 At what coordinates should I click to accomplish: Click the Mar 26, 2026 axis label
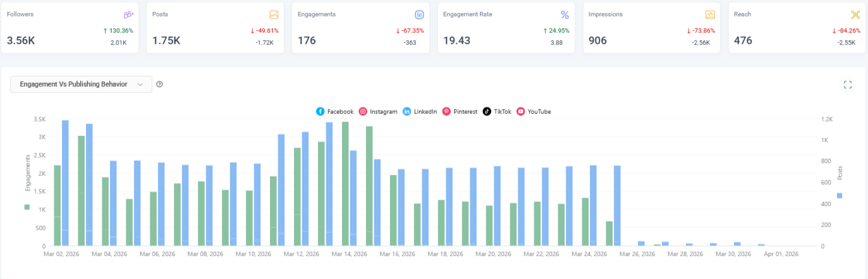tap(637, 254)
